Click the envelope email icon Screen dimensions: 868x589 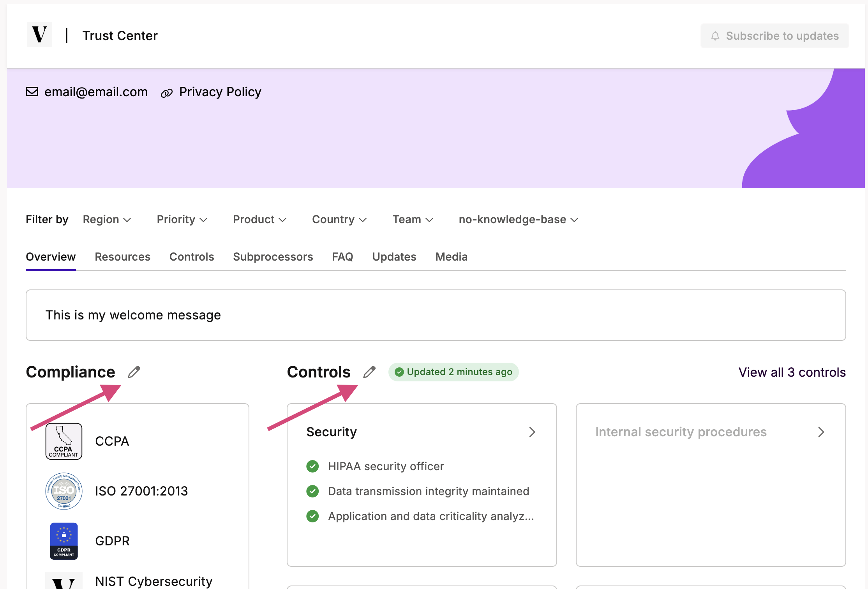click(x=32, y=92)
